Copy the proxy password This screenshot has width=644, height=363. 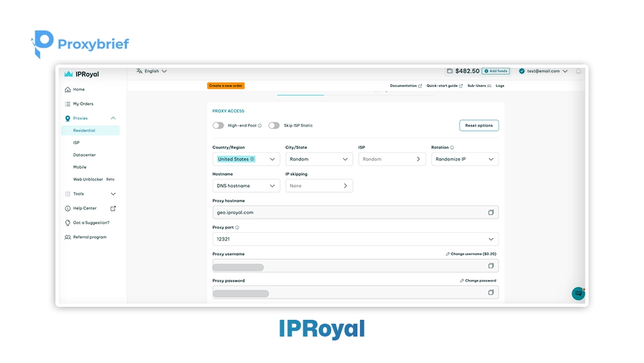coord(491,293)
